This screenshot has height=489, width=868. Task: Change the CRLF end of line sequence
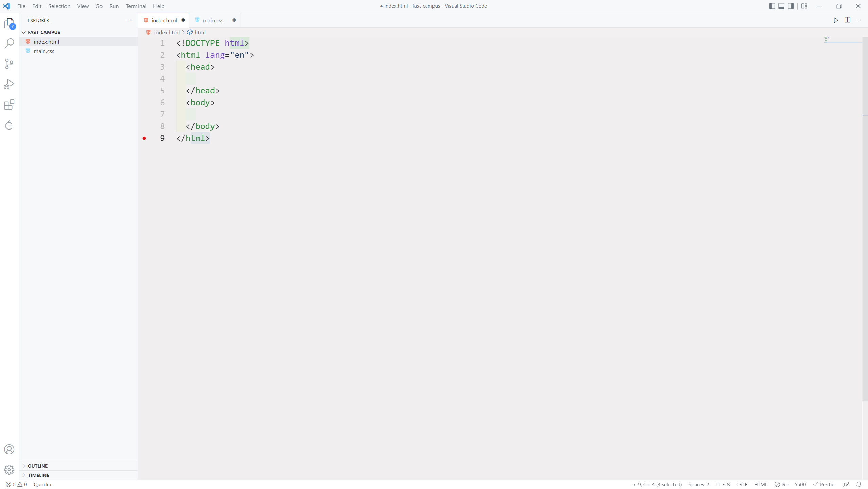742,484
